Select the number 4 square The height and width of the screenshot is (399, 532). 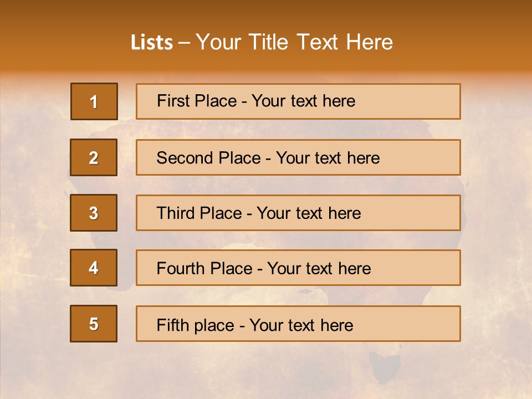click(94, 268)
